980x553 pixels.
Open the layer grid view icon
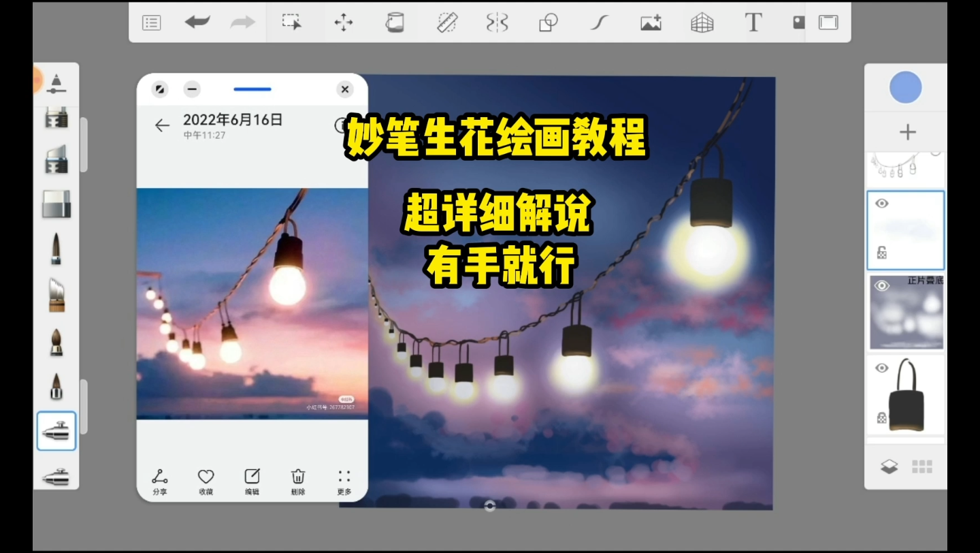(x=922, y=465)
